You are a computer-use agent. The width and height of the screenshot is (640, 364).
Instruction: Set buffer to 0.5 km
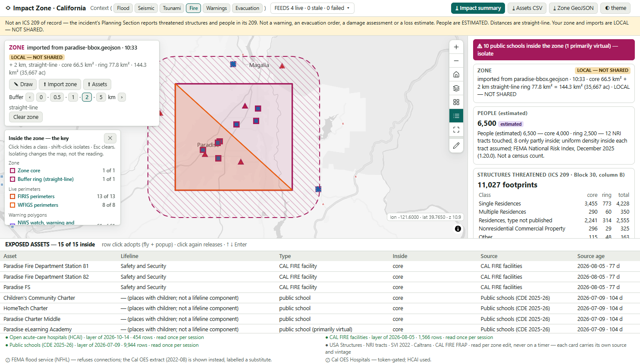[x=57, y=97]
